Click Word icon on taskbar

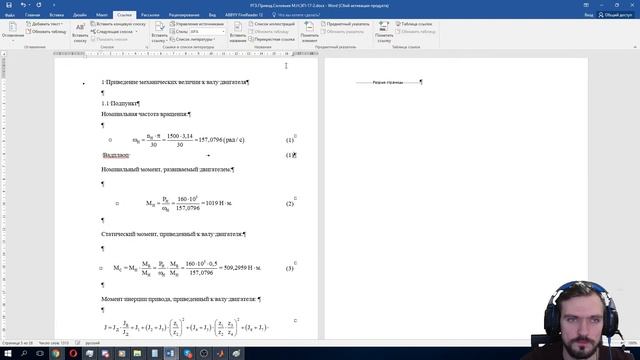171,353
